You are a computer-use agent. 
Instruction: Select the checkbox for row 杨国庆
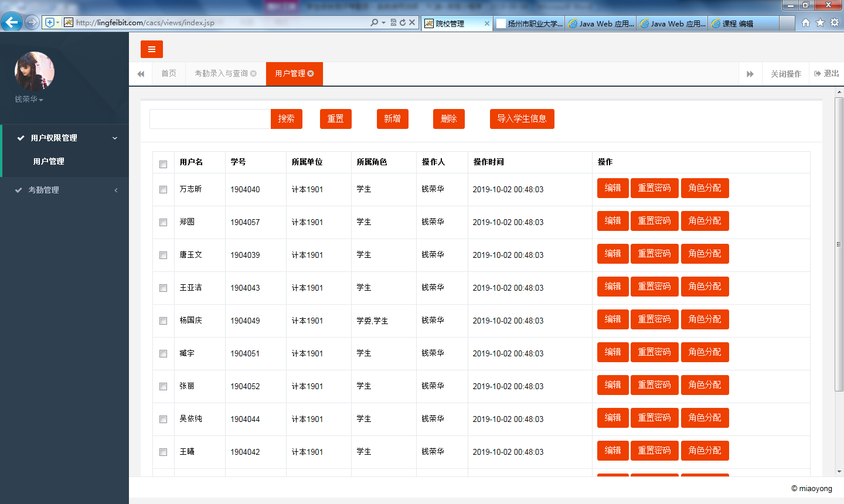point(163,321)
